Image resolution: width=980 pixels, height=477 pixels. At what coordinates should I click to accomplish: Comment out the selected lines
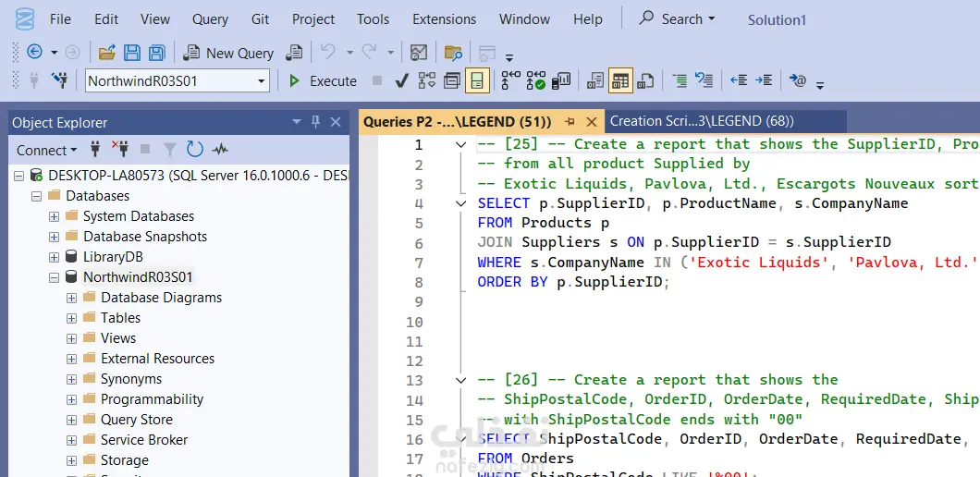(680, 81)
